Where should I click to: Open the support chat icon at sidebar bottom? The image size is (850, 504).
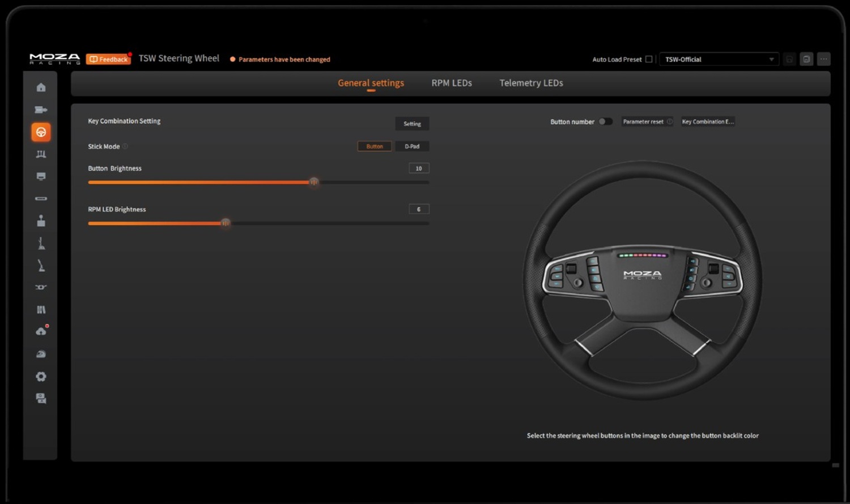(x=41, y=399)
